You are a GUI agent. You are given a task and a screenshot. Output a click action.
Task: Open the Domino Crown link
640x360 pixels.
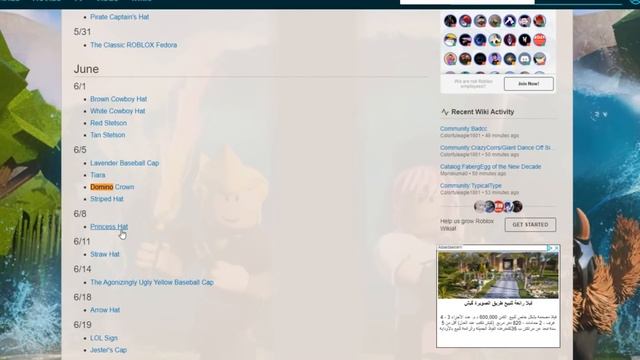(112, 187)
